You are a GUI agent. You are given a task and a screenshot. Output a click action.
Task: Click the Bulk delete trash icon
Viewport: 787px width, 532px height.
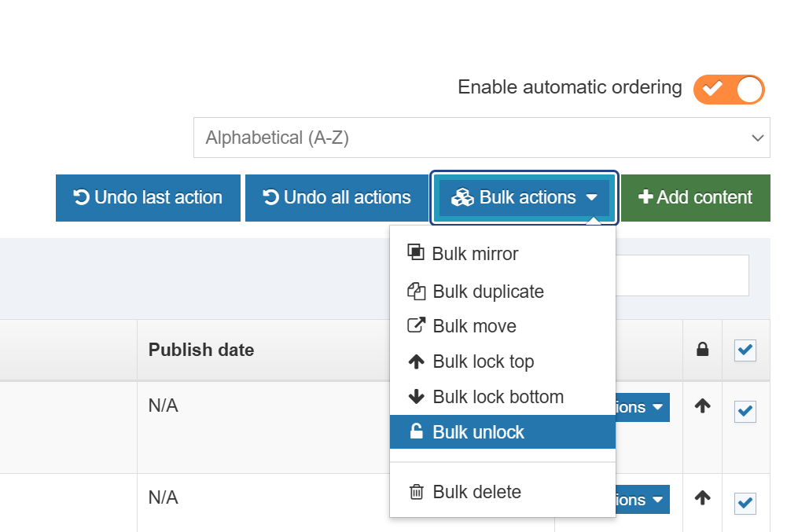pyautogui.click(x=416, y=493)
